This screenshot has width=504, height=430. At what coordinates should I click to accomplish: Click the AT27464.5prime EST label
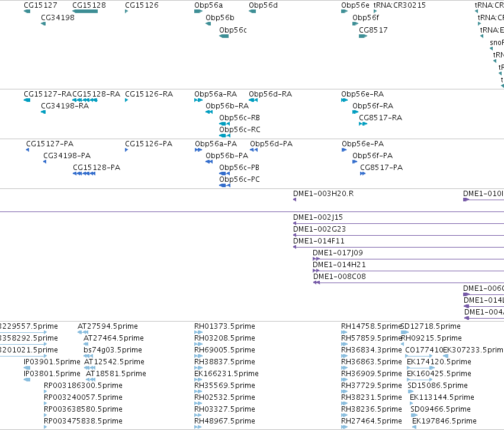[x=114, y=338]
